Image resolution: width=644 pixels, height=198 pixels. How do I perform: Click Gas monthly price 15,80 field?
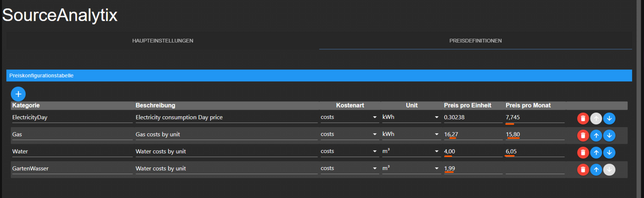click(535, 134)
